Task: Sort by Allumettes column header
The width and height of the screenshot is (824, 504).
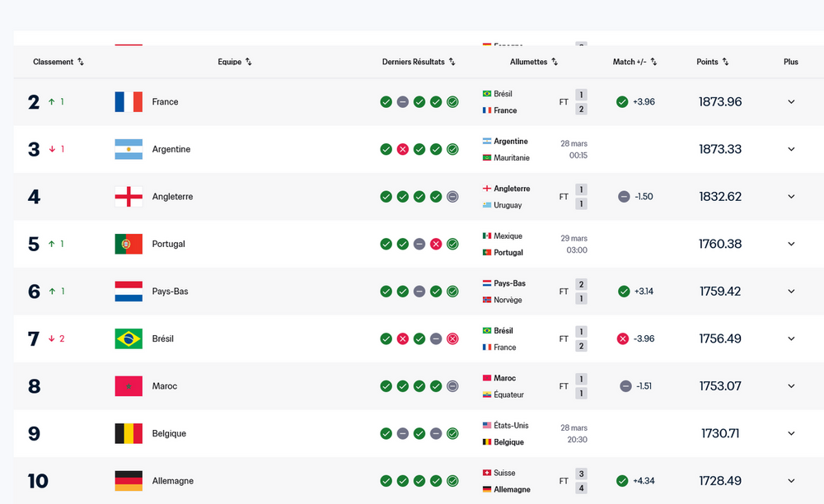Action: 534,62
